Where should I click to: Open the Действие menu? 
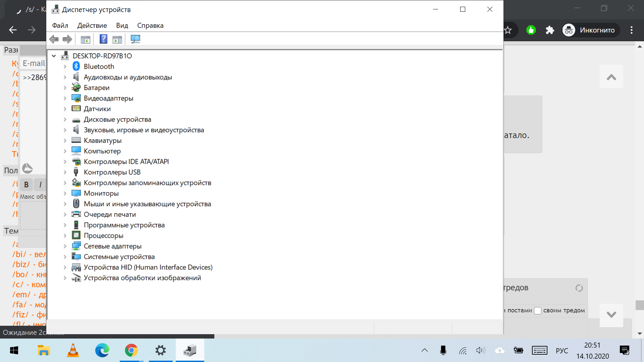(92, 25)
